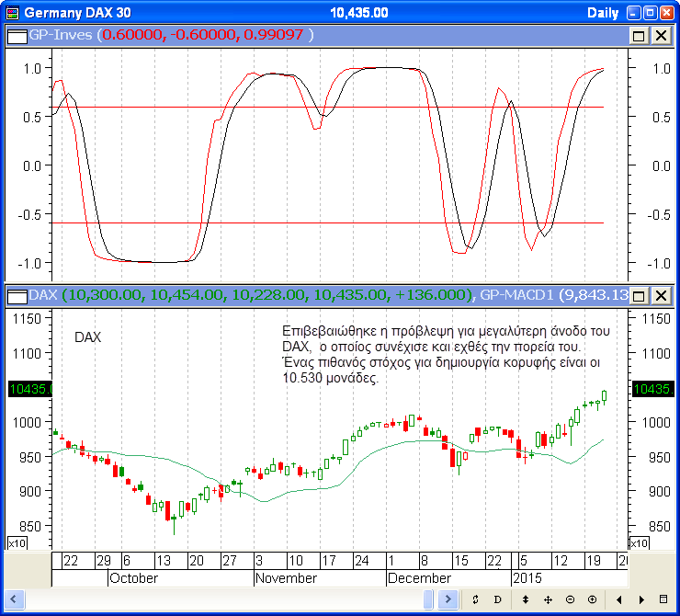Click the December month label
680x616 pixels.
tap(419, 578)
